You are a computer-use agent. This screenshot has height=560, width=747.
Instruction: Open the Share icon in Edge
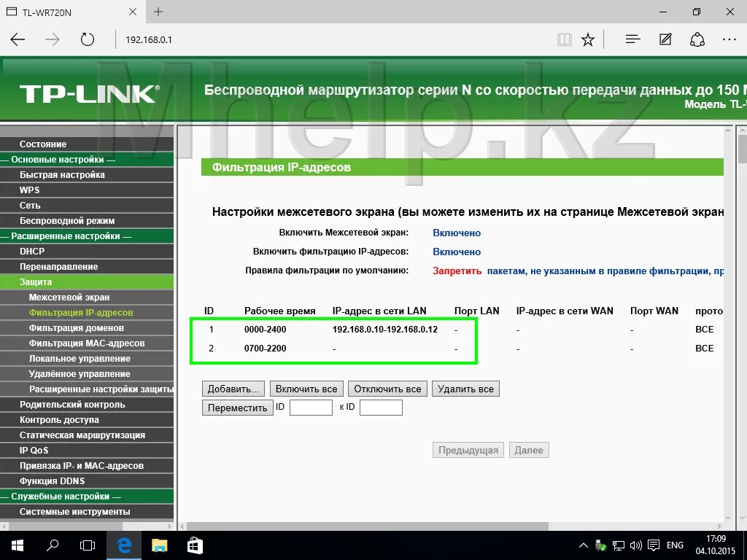(x=697, y=39)
